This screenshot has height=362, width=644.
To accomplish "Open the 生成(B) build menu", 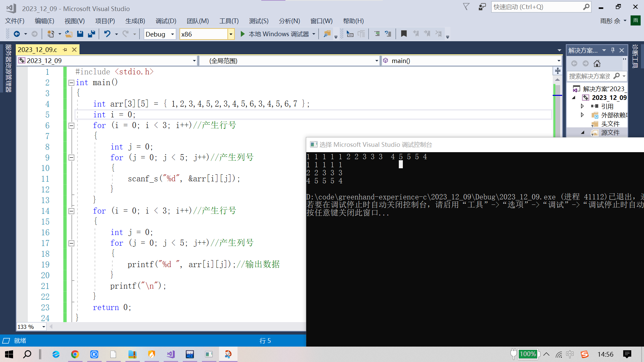I will coord(135,21).
